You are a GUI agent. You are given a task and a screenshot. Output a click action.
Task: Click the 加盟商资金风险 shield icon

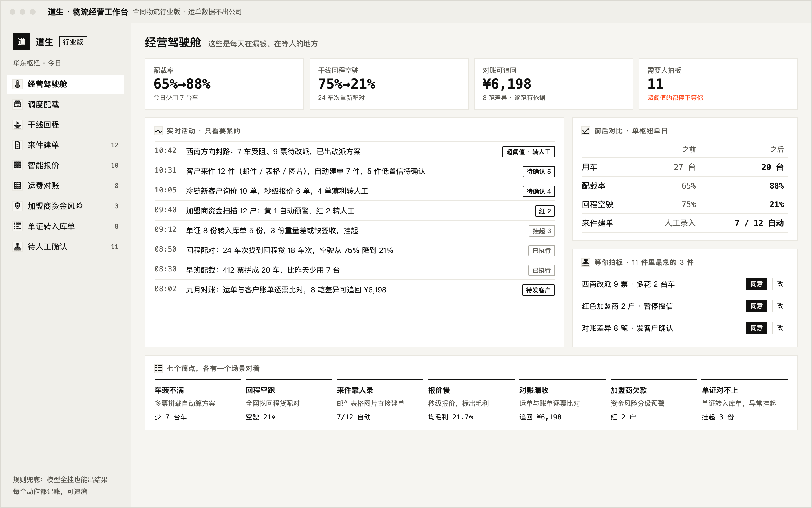[17, 206]
